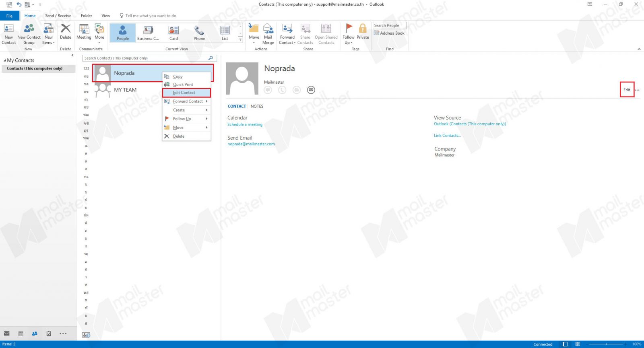Choose Copy from context menu
The width and height of the screenshot is (644, 348).
[x=186, y=76]
